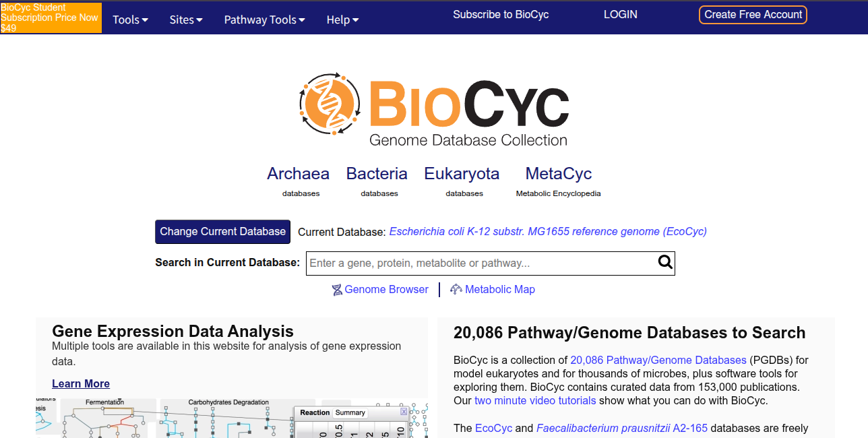Click the search magnifier icon
Image resolution: width=868 pixels, height=438 pixels.
tap(665, 263)
